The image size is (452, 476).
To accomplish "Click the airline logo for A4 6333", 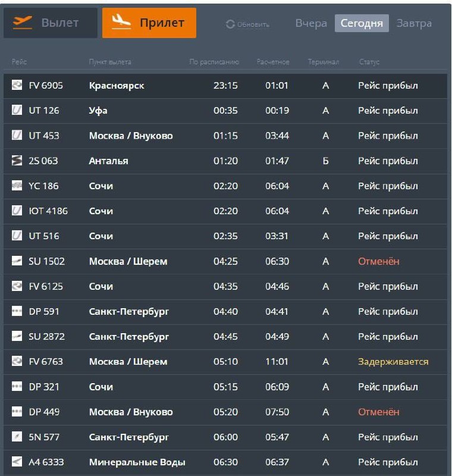I will [17, 462].
